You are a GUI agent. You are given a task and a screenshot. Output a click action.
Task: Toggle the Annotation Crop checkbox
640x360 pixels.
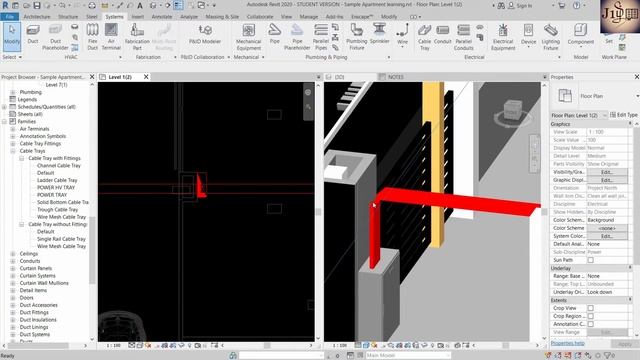[x=590, y=324]
